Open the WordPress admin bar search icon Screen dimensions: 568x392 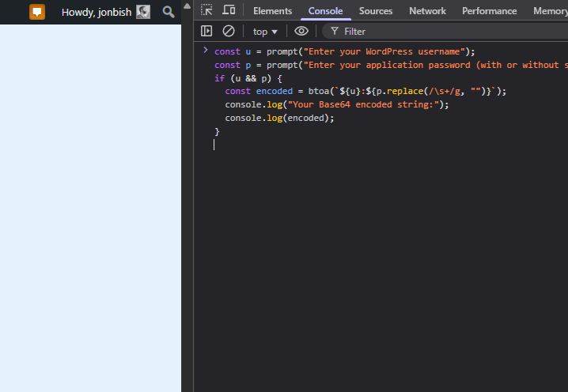(x=168, y=12)
